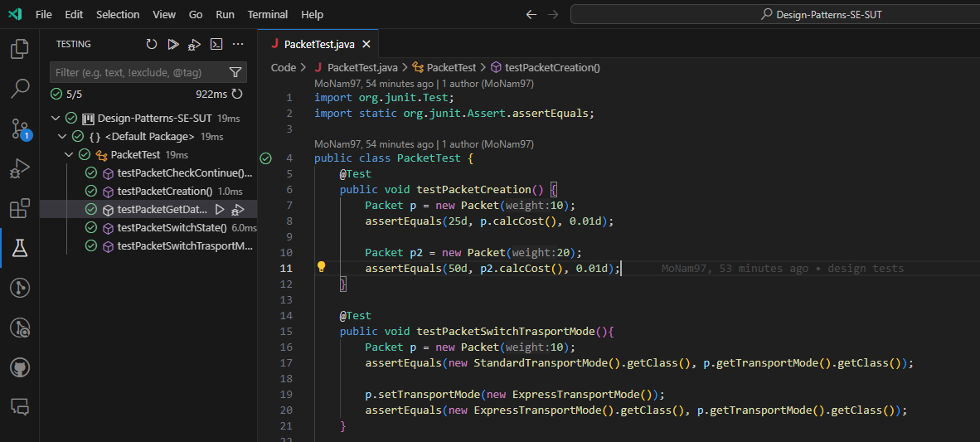Select the Testing flask icon
Viewport: 980px width, 442px height.
pos(20,248)
